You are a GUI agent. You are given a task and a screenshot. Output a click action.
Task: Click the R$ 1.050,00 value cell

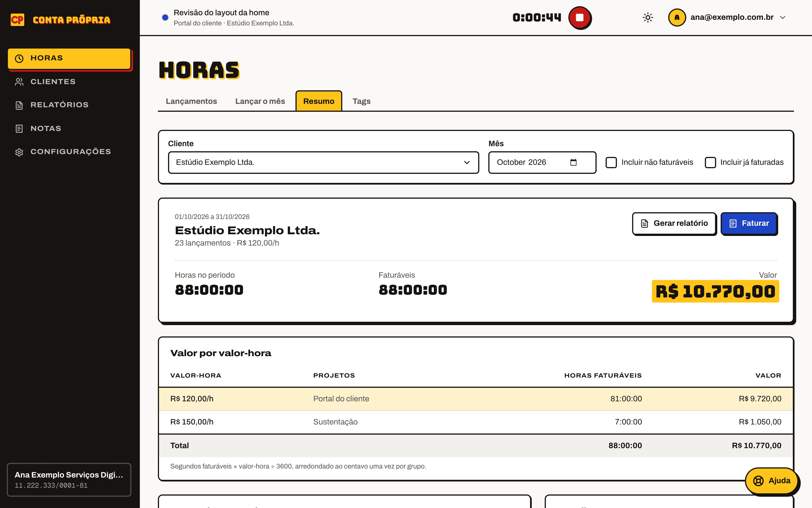pos(760,422)
